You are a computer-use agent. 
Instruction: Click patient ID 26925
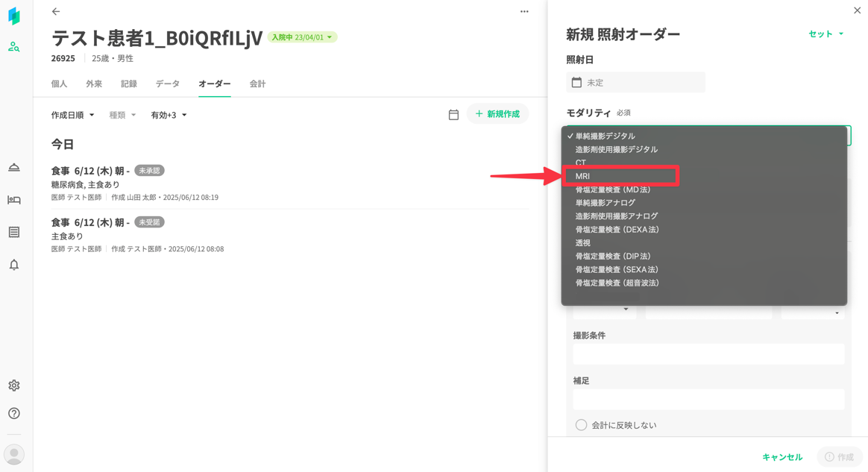click(63, 58)
